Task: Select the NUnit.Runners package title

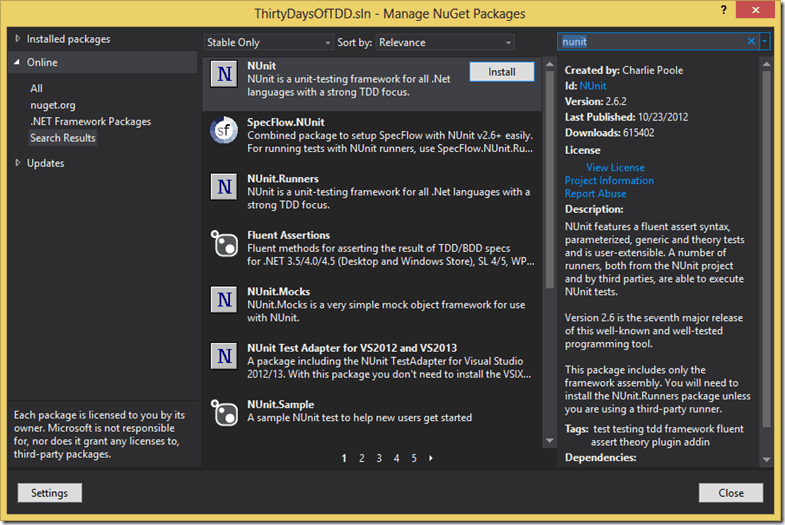Action: 283,179
